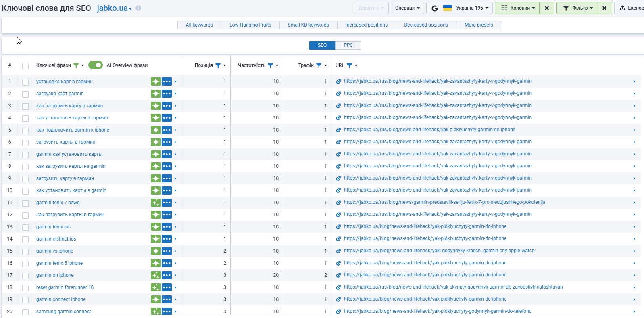Image resolution: width=644 pixels, height=318 pixels.
Task: Clear filter with the X next to Фільтр
Action: [x=604, y=8]
